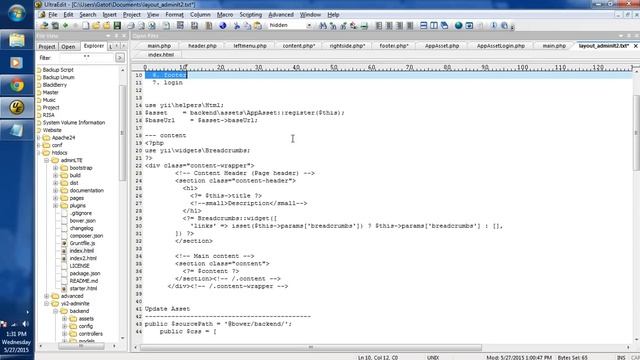Viewport: 640px width, 360px height.
Task: Click the editor horizontal scrollbar
Action: point(311,348)
